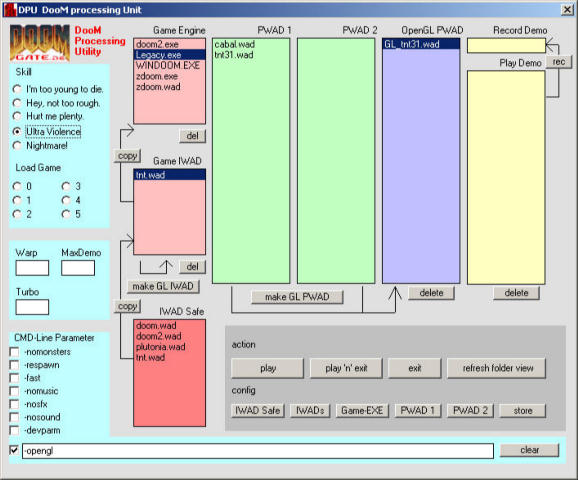
Task: Click delete under Play Demo list
Action: pos(516,293)
